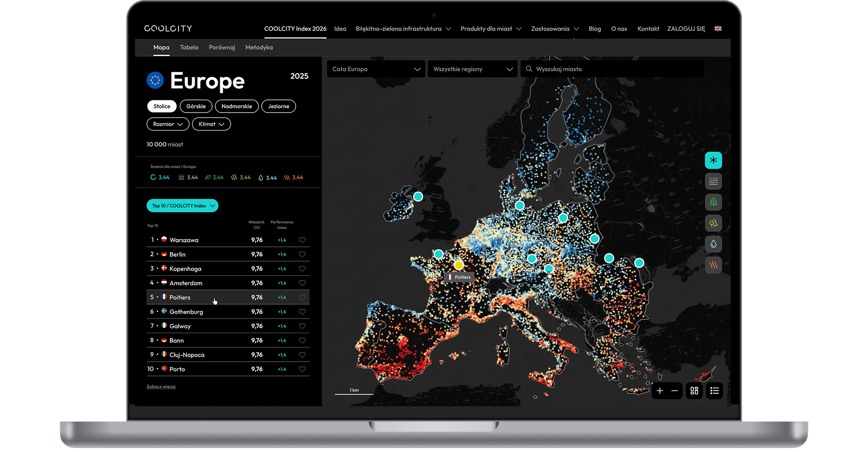Open the Rozmiar filter dropdown

pos(168,124)
